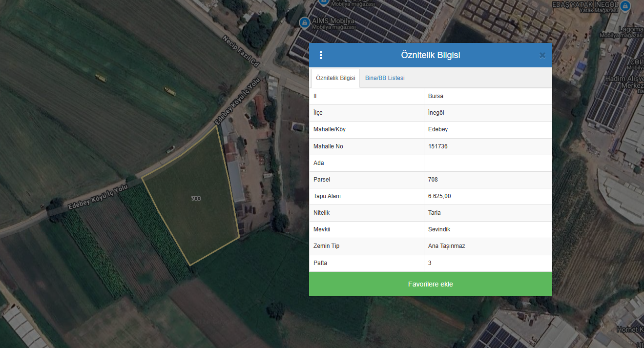Click the AIMS Mobilya map pin icon
This screenshot has height=348, width=644.
pyautogui.click(x=304, y=22)
